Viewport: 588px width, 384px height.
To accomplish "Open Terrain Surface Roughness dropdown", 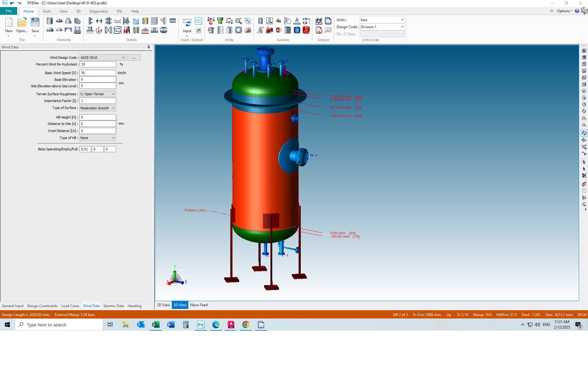I will point(113,94).
